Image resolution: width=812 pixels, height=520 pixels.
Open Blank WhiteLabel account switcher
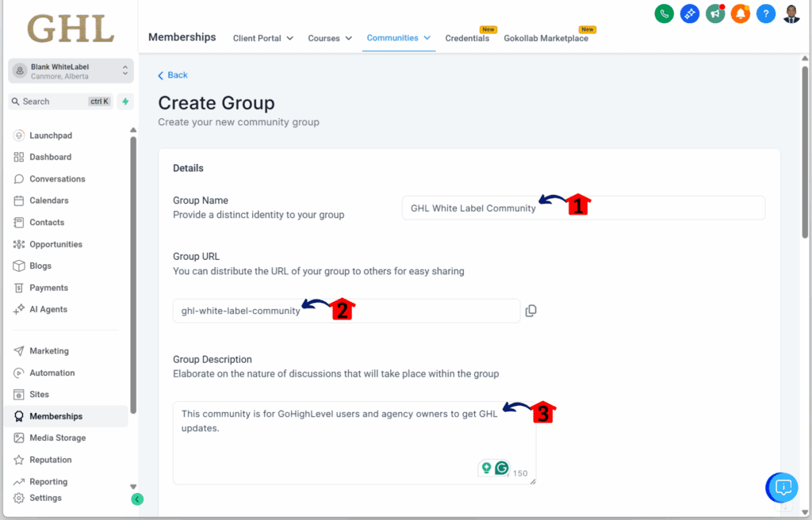71,71
